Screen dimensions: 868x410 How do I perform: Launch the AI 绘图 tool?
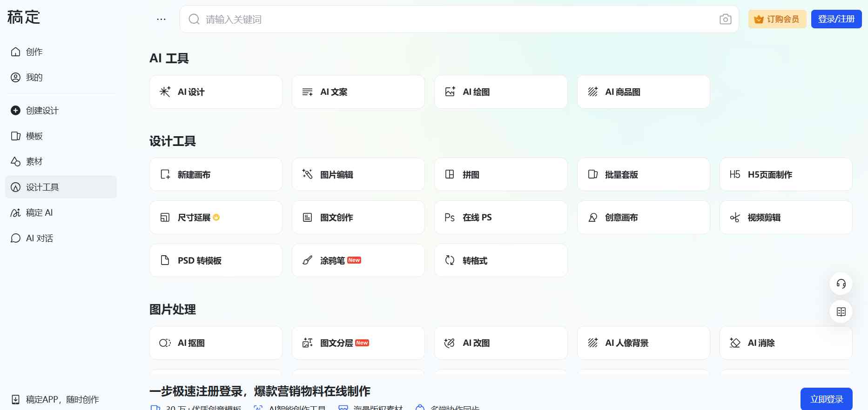(x=500, y=92)
